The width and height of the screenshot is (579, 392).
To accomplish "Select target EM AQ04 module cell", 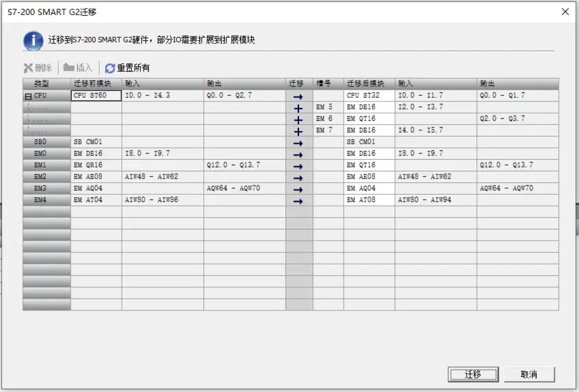I will click(369, 188).
